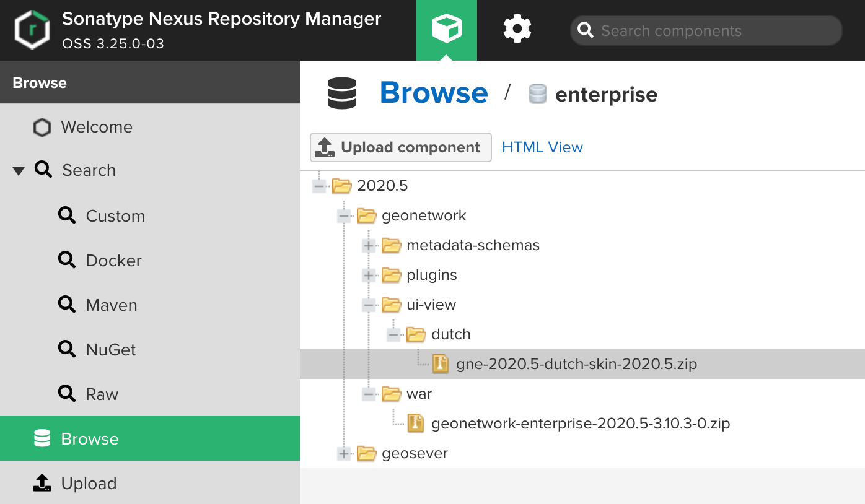865x504 pixels.
Task: Focus the Search components input field
Action: click(x=706, y=30)
